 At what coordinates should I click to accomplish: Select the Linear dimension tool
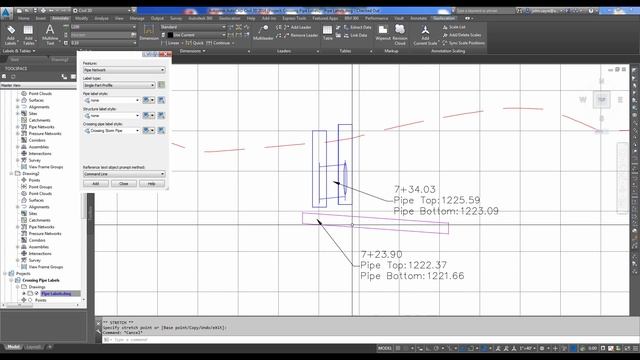[x=170, y=43]
